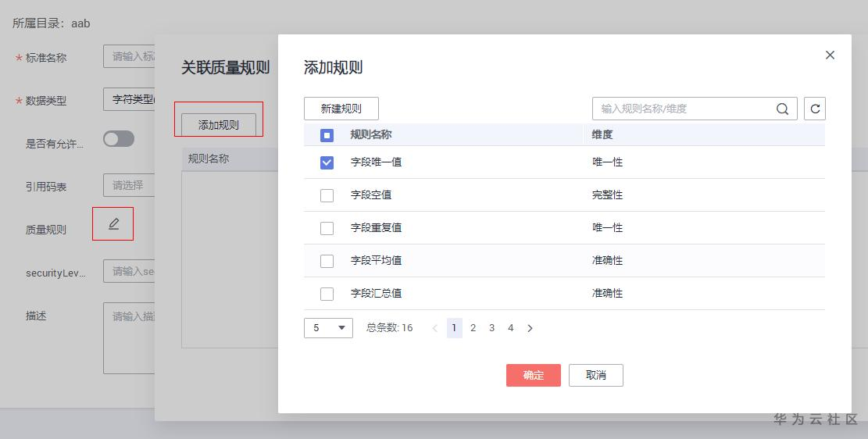Click the 取消 button

pos(595,375)
